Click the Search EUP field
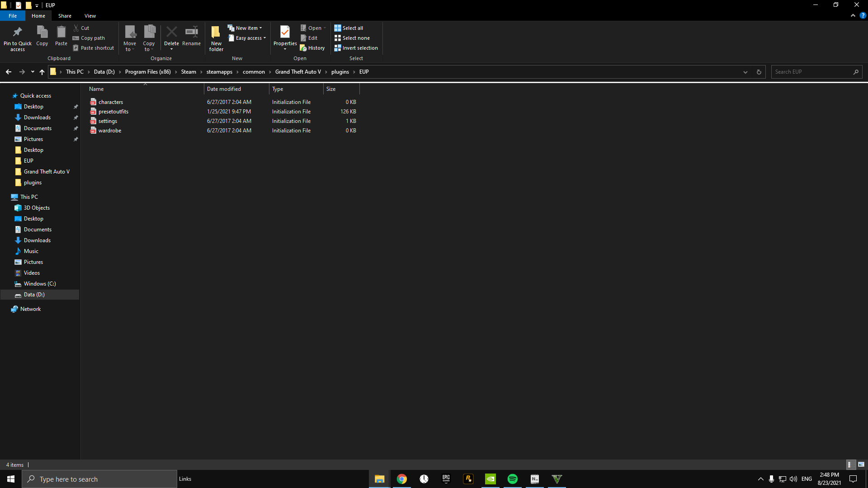The width and height of the screenshot is (868, 488). [x=811, y=72]
